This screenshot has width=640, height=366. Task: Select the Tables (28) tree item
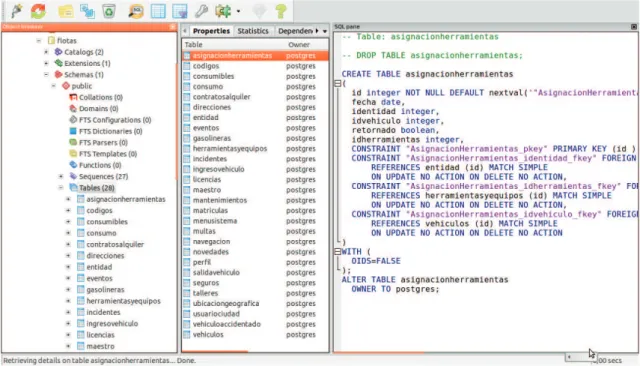tap(96, 188)
